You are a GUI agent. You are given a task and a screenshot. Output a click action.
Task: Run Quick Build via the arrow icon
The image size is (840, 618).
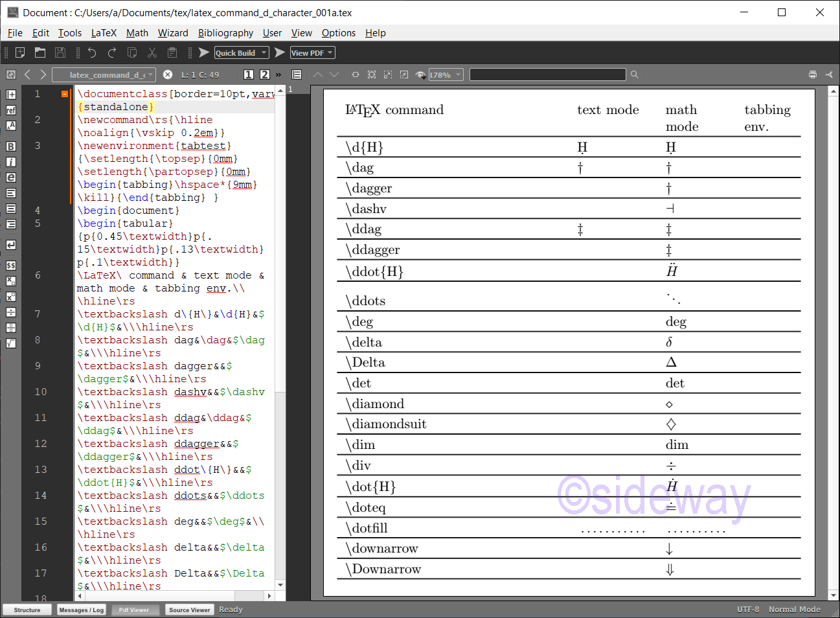(x=203, y=52)
